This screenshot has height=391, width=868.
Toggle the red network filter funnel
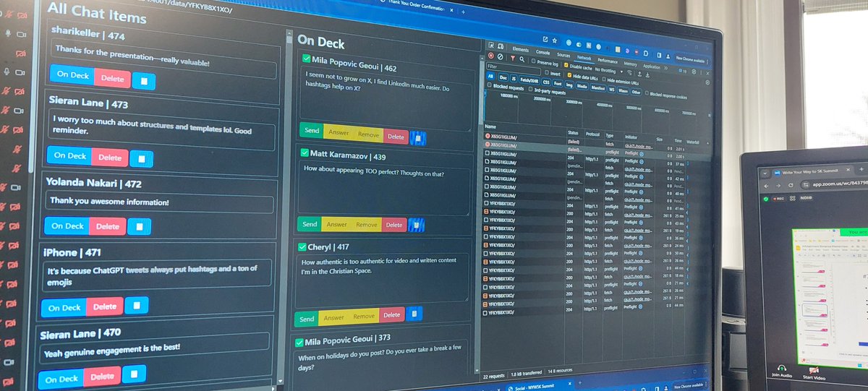[x=513, y=58]
